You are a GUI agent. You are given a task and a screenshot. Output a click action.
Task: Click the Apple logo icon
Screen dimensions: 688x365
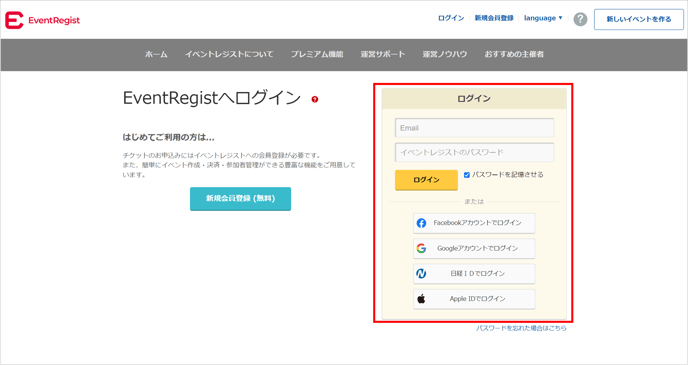coord(421,299)
